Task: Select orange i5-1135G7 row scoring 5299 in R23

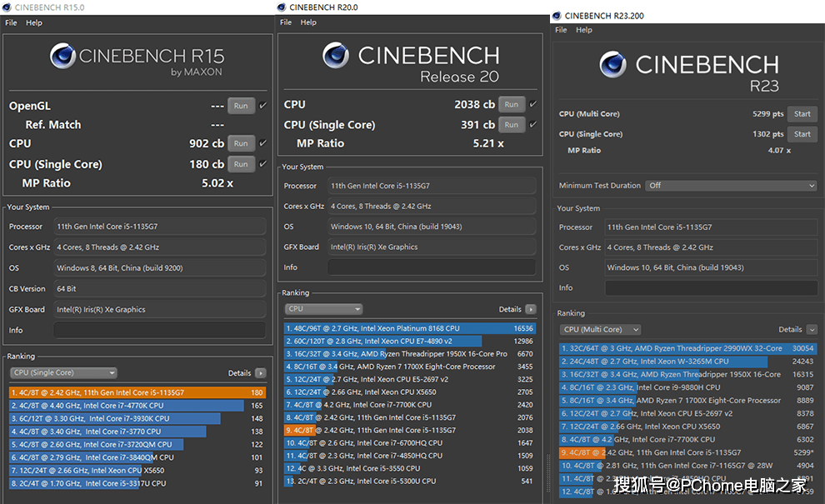Action: [687, 452]
